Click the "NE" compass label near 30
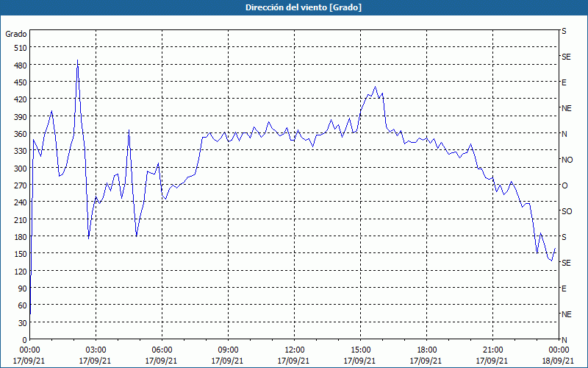 [x=566, y=314]
